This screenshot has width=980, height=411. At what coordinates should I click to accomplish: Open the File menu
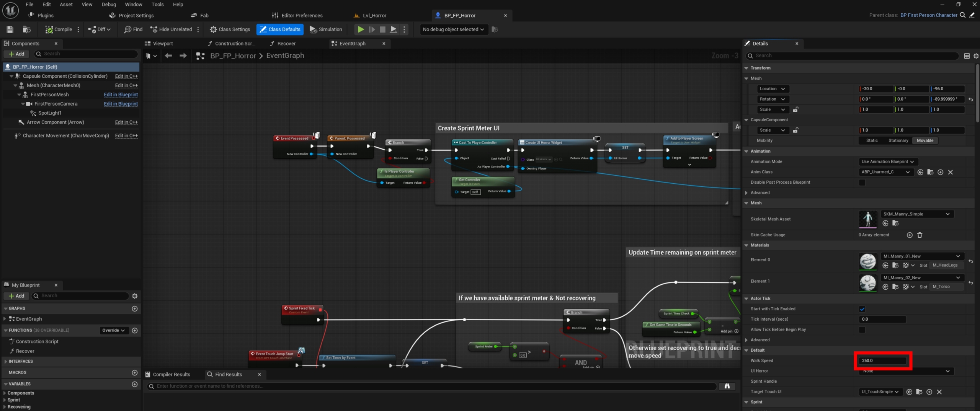click(29, 4)
